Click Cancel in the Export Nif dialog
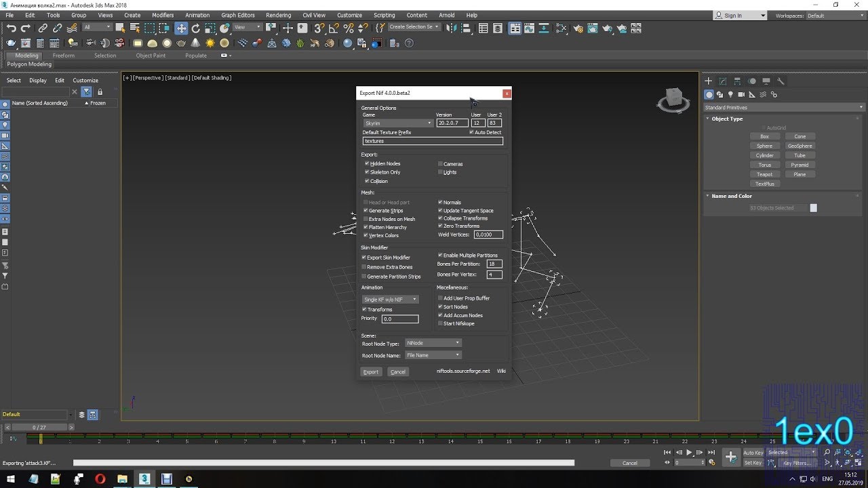Screen dimensions: 868x488 click(398, 371)
